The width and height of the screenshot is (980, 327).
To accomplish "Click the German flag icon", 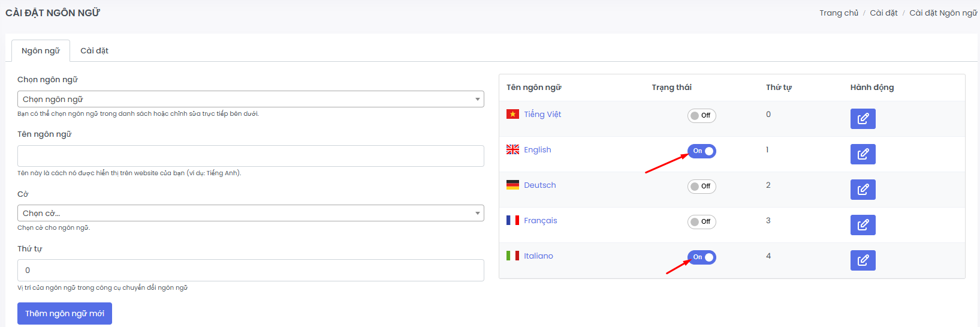I will tap(512, 185).
